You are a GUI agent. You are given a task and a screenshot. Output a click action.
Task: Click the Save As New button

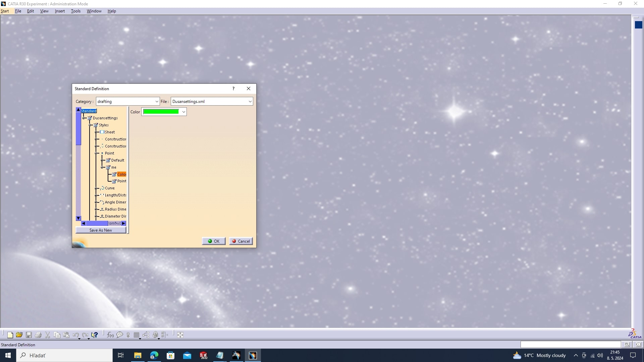coord(101,230)
